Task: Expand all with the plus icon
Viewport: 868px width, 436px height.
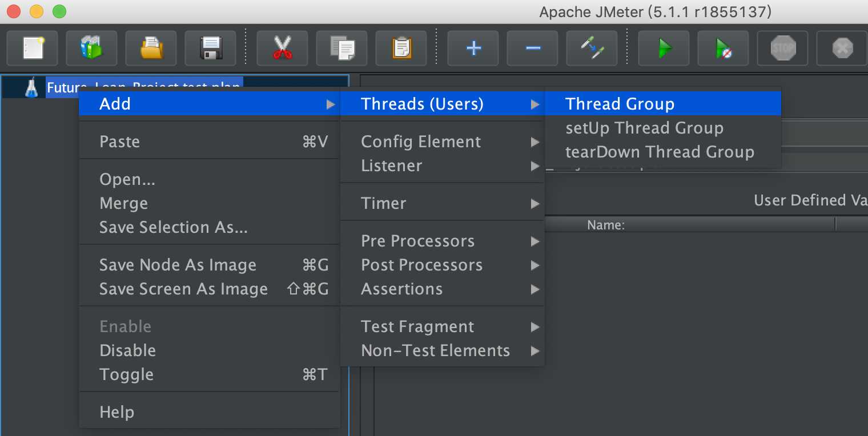Action: pyautogui.click(x=473, y=48)
